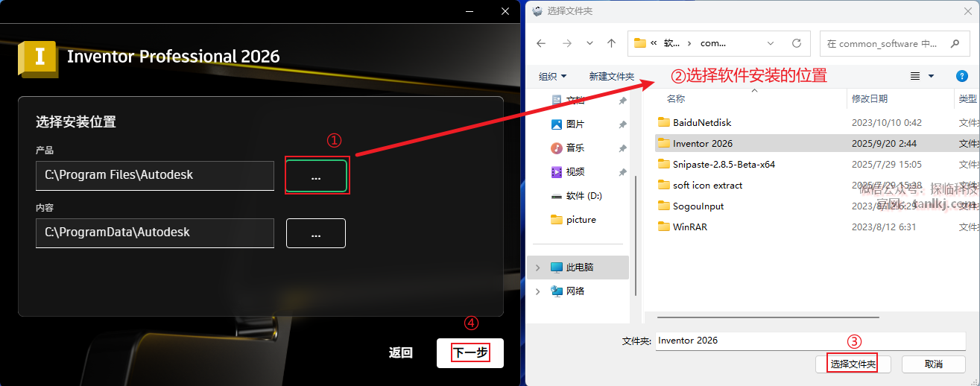Screen dimensions: 980x386
Task: Click the 软... breadcrumb segment
Action: point(672,43)
